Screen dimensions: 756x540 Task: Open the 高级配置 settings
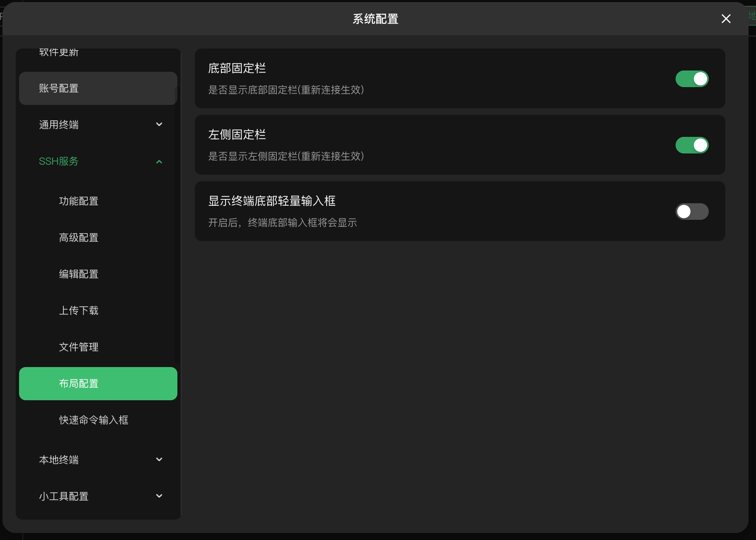click(x=79, y=237)
